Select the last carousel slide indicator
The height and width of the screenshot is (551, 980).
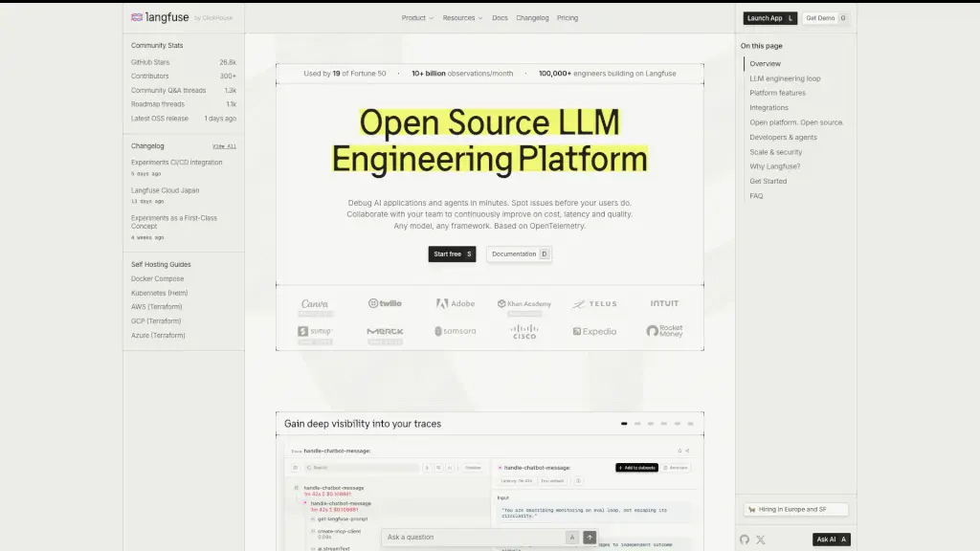pyautogui.click(x=691, y=424)
